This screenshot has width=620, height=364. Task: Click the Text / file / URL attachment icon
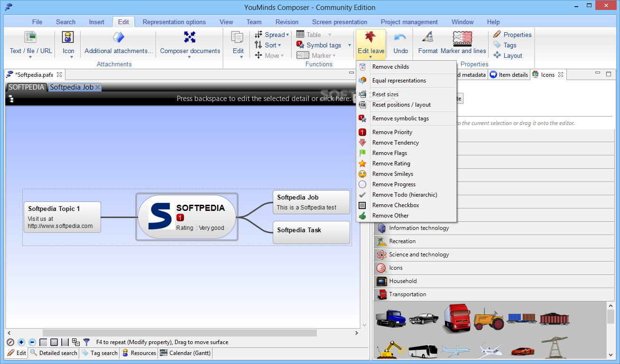coord(30,37)
